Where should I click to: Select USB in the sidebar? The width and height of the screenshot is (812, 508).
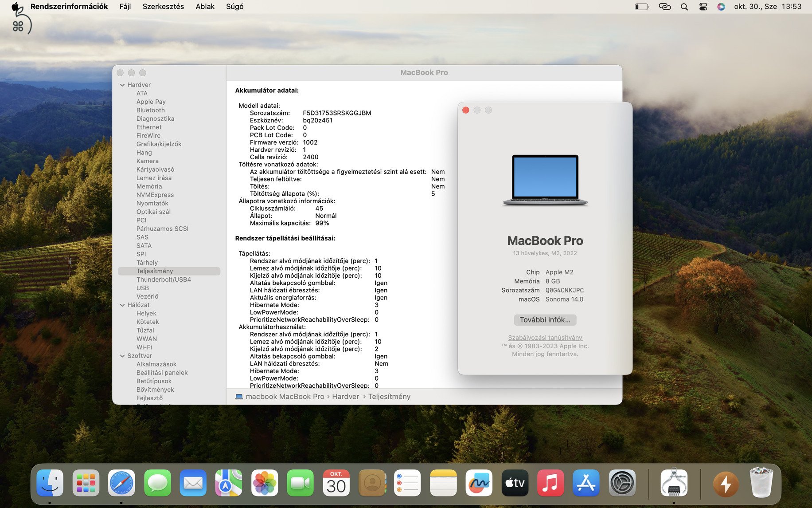tap(143, 288)
